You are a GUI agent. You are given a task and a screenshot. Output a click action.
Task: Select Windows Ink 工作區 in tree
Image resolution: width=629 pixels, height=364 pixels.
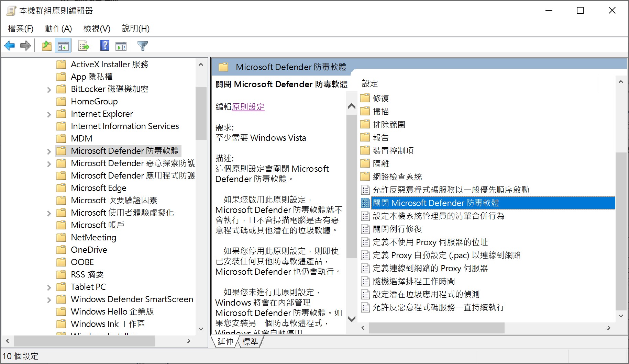coord(108,324)
